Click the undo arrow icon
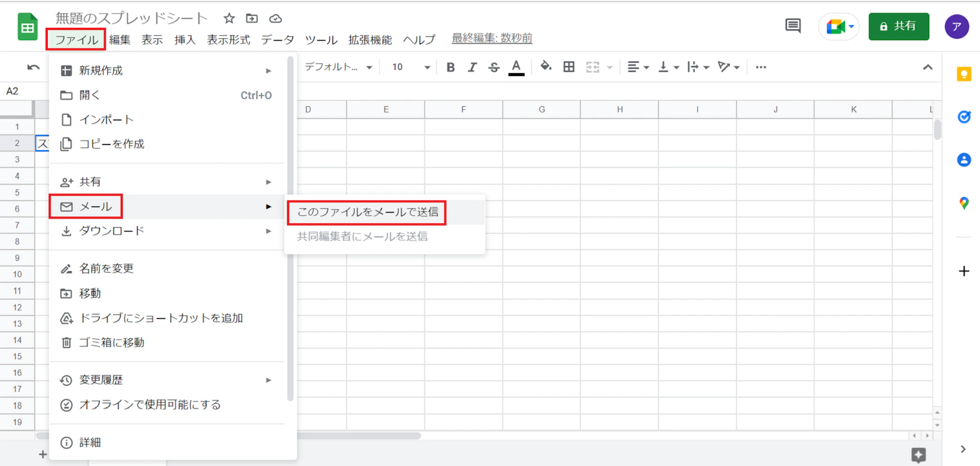Image resolution: width=980 pixels, height=466 pixels. click(33, 67)
